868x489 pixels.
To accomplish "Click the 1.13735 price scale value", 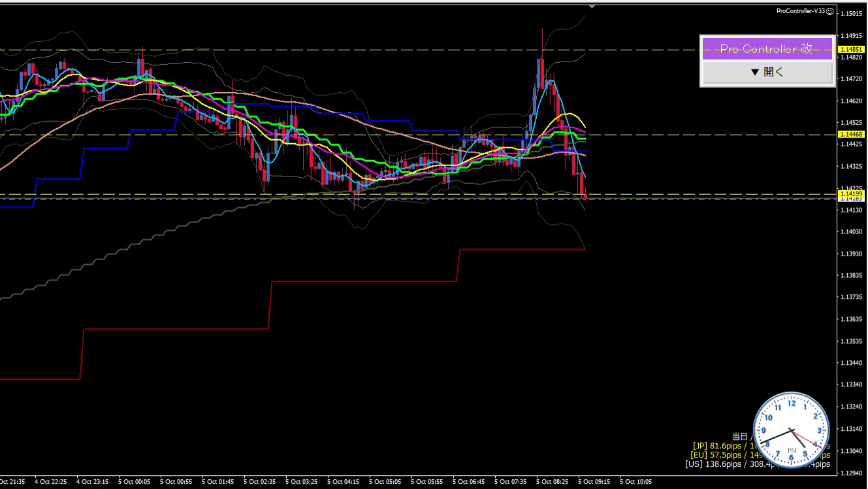I will (x=851, y=297).
